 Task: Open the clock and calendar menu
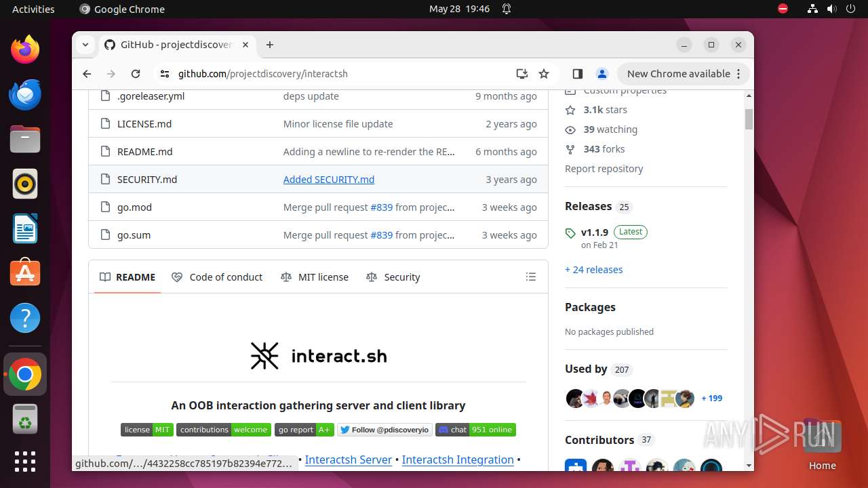459,9
